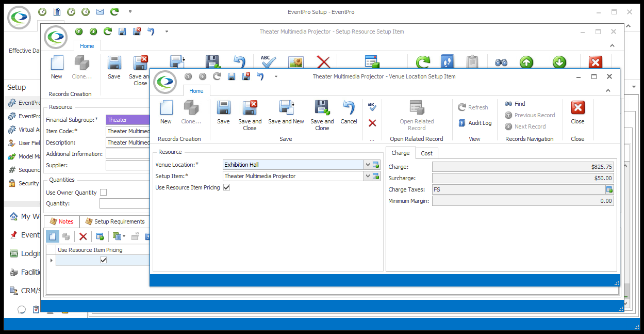Open the Audit Log
The width and height of the screenshot is (644, 334).
pyautogui.click(x=475, y=123)
